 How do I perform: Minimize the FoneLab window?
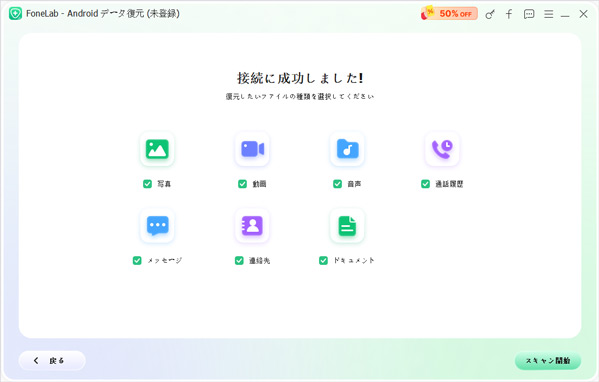[x=565, y=15]
